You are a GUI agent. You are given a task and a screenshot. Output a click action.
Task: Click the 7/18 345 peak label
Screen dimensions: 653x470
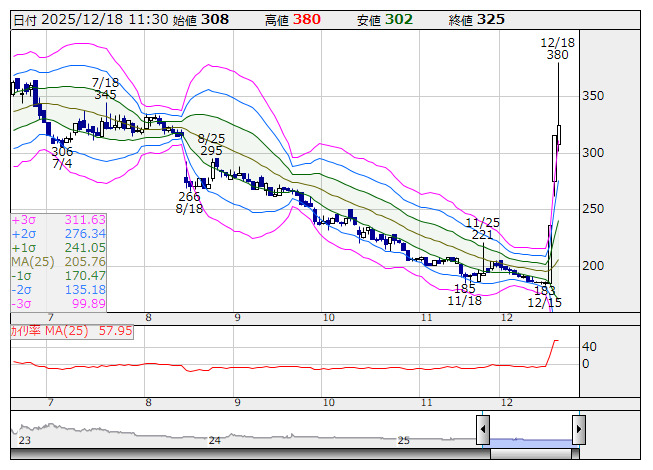[105, 88]
